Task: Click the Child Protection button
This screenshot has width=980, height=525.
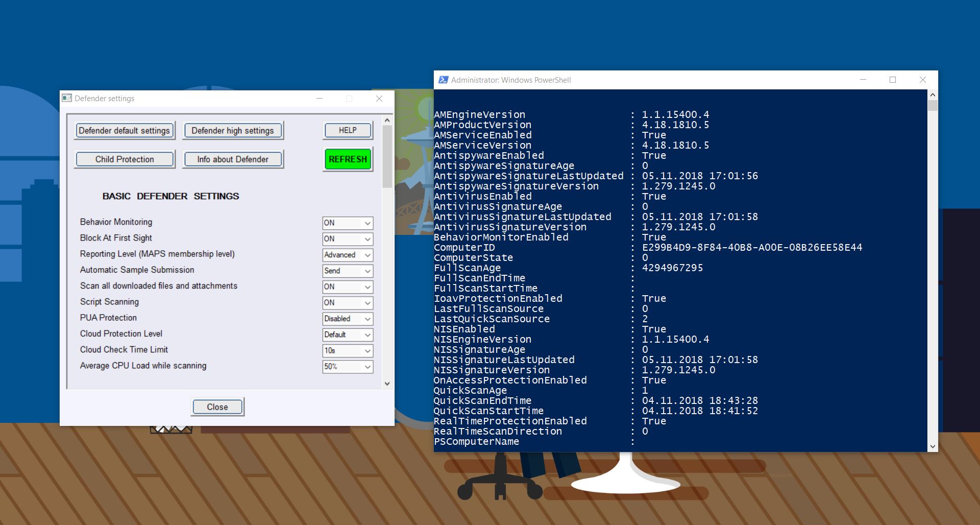Action: click(125, 159)
